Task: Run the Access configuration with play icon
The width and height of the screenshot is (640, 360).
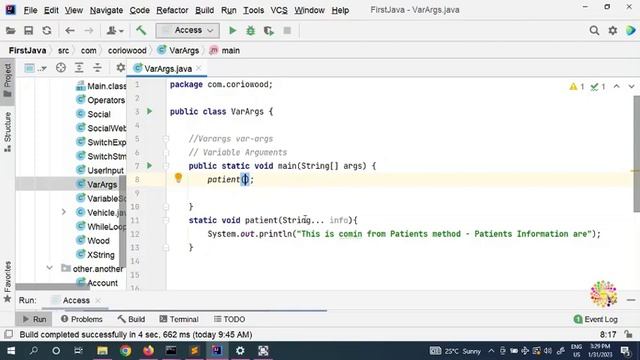Action: pyautogui.click(x=233, y=31)
